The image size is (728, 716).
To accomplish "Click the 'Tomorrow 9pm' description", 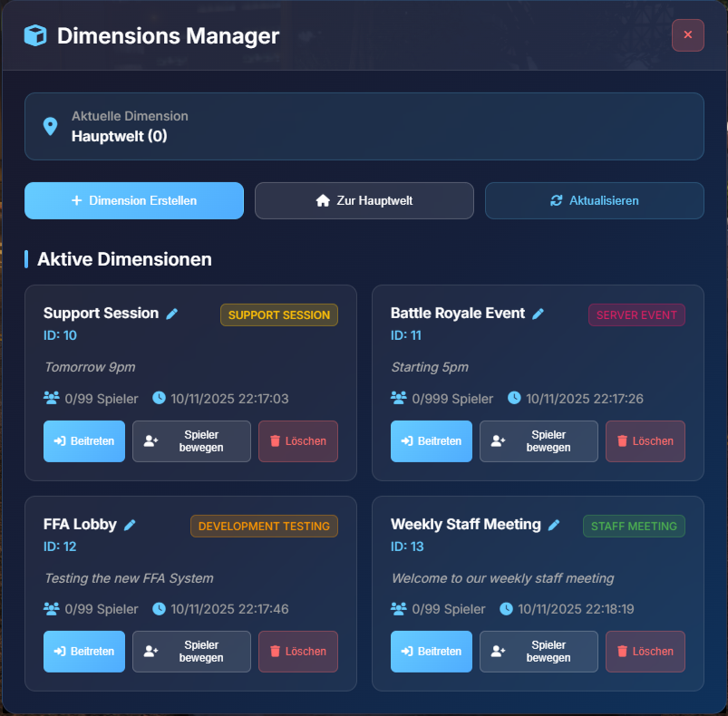I will click(x=90, y=367).
